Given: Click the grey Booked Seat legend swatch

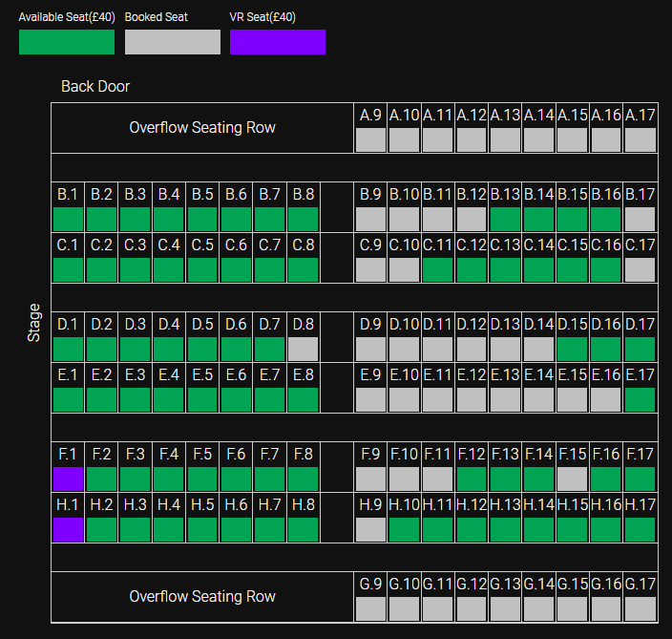Looking at the screenshot, I should pos(173,42).
